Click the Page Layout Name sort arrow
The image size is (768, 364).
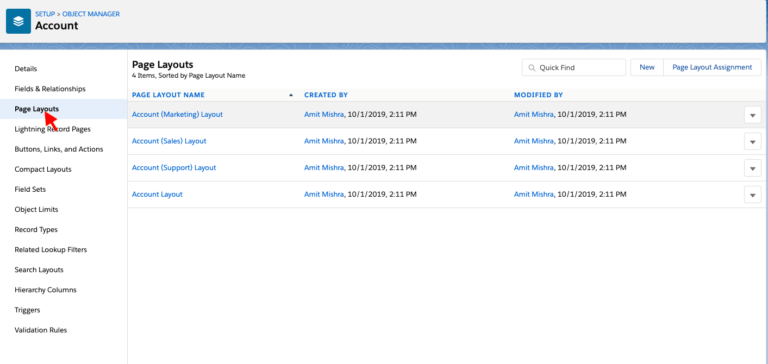291,95
